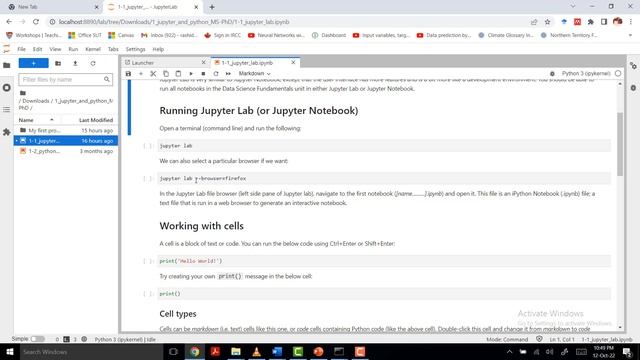This screenshot has height=360, width=640.
Task: Close the Launcher tab
Action: (203, 62)
